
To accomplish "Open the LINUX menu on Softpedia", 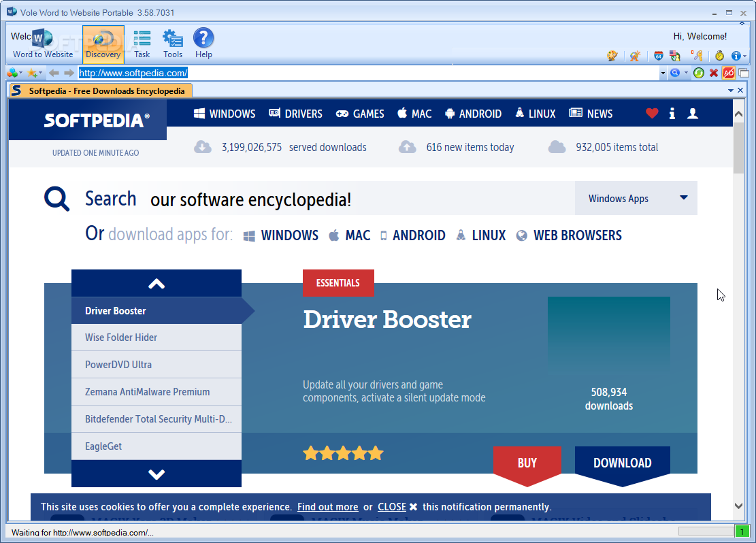I will pyautogui.click(x=535, y=114).
